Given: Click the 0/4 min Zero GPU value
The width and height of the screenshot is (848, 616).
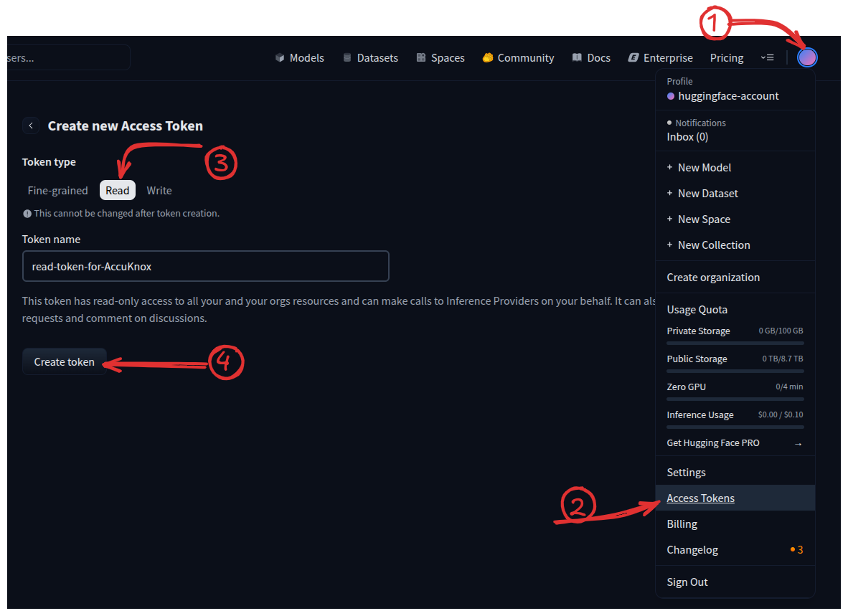Looking at the screenshot, I should coord(789,387).
